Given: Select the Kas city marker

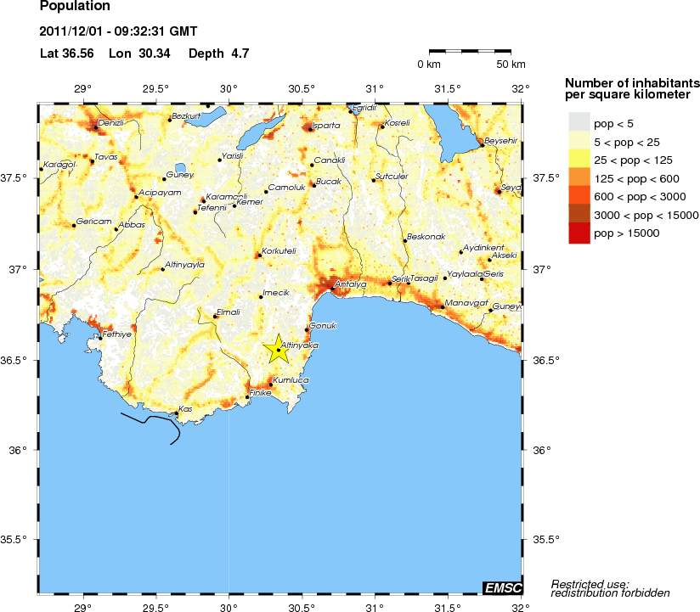Looking at the screenshot, I should click(x=177, y=413).
